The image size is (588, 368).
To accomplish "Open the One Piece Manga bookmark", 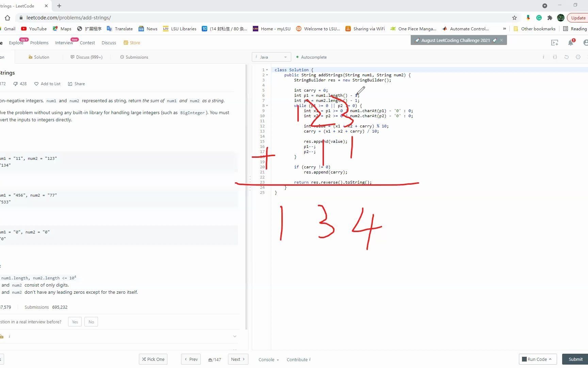I will click(413, 29).
